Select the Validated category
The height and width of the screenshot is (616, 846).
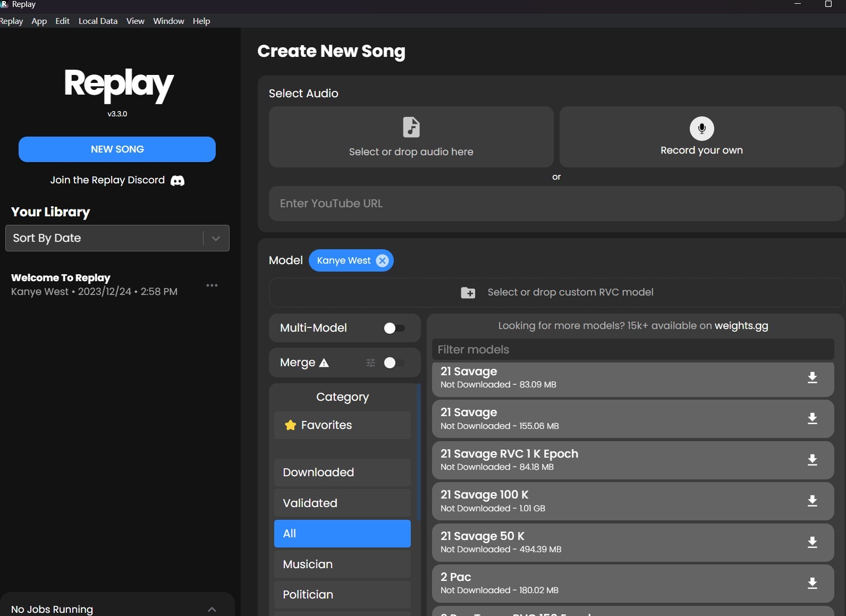(x=342, y=503)
